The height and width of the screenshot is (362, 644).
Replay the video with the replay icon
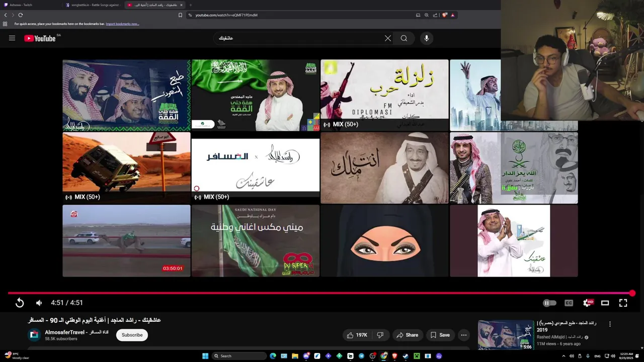click(x=20, y=303)
